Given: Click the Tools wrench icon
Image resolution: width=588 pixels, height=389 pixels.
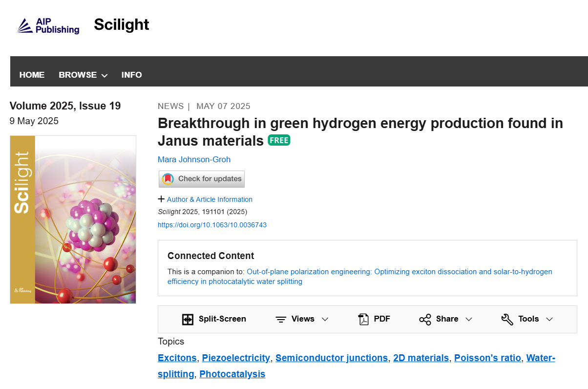Looking at the screenshot, I should click(507, 320).
